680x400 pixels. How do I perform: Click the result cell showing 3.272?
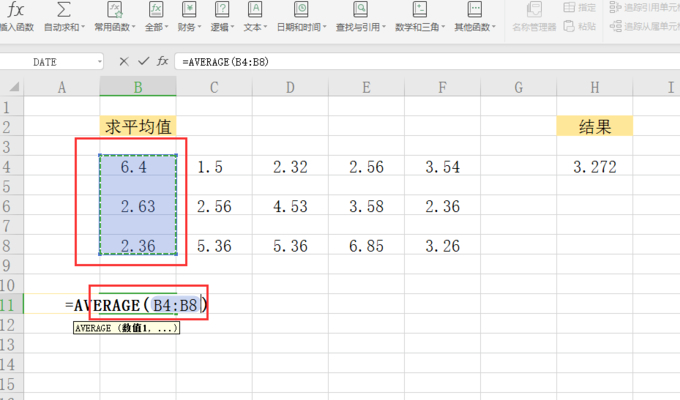click(595, 167)
